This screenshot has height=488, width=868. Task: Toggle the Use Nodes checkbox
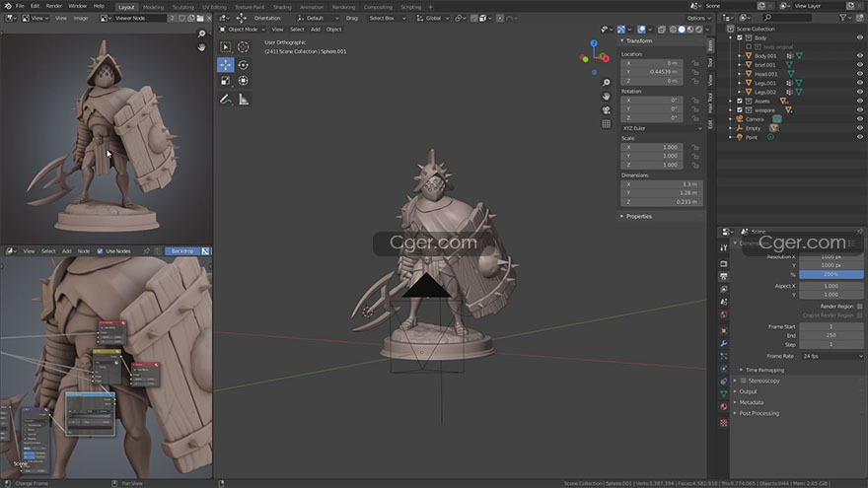101,251
